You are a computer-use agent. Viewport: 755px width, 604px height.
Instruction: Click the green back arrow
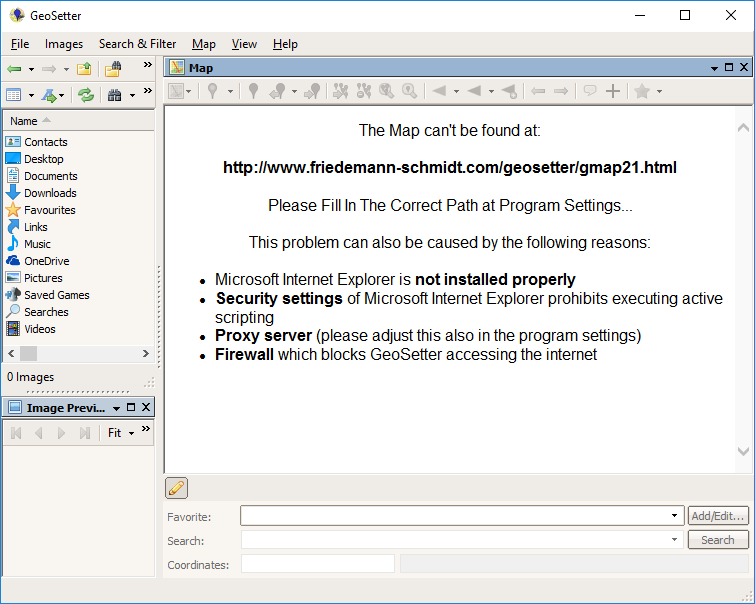pos(14,69)
